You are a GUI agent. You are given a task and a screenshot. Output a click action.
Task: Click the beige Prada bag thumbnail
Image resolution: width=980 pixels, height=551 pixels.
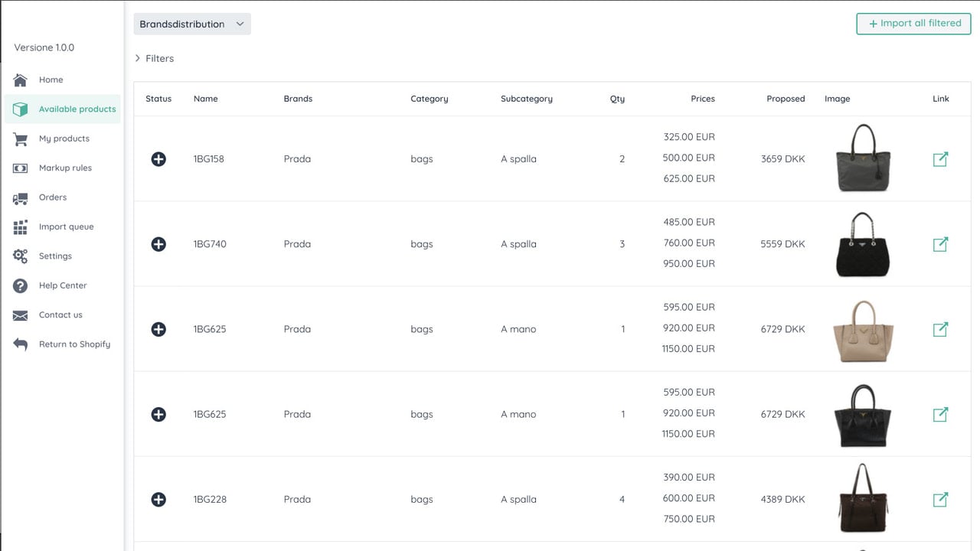click(x=863, y=331)
